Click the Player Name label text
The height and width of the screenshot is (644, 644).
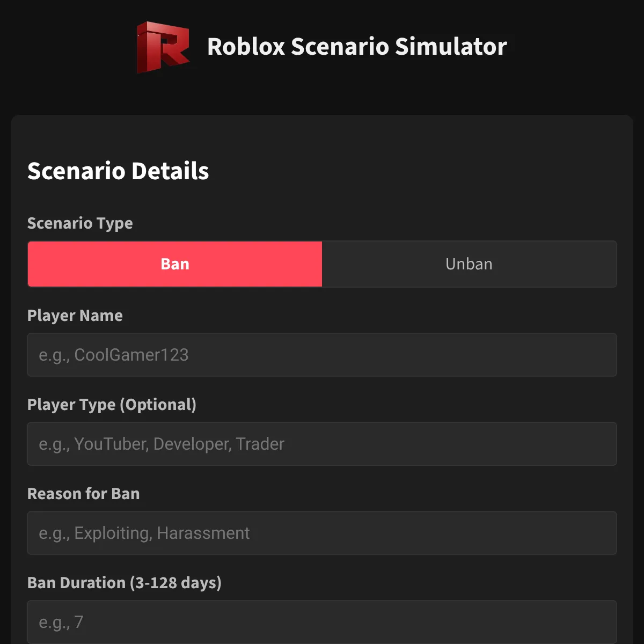(75, 316)
